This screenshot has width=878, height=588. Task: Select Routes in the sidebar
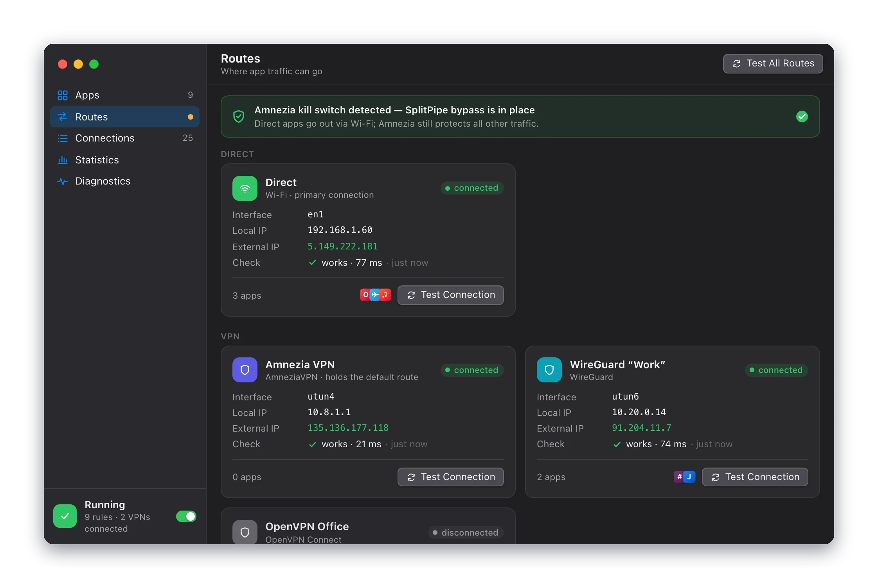click(125, 117)
